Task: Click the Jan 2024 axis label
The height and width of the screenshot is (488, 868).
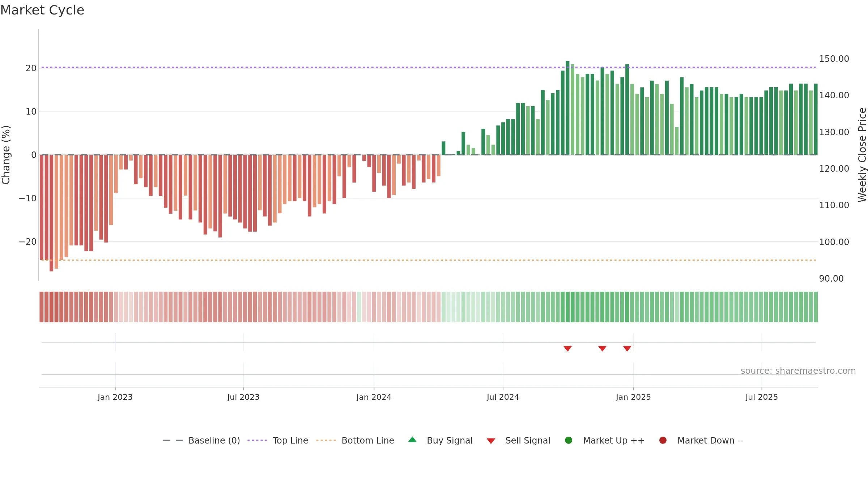Action: [x=374, y=397]
